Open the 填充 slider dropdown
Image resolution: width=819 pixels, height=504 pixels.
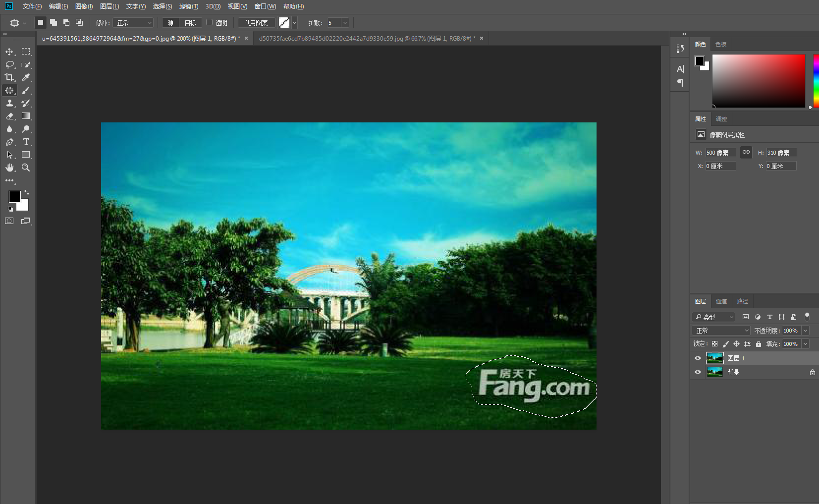[806, 344]
